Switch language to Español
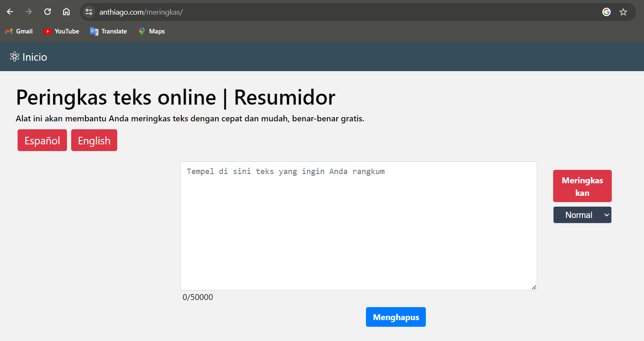The width and height of the screenshot is (644, 341). click(42, 141)
